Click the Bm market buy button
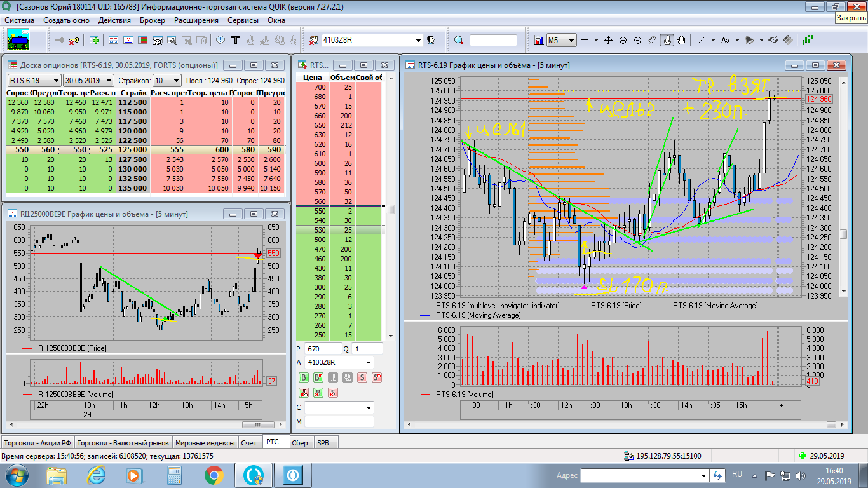The width and height of the screenshot is (868, 488). [x=318, y=377]
